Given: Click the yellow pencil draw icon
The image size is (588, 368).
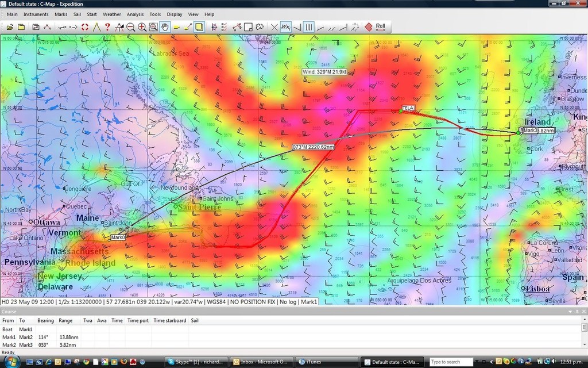Looking at the screenshot, I should click(188, 27).
